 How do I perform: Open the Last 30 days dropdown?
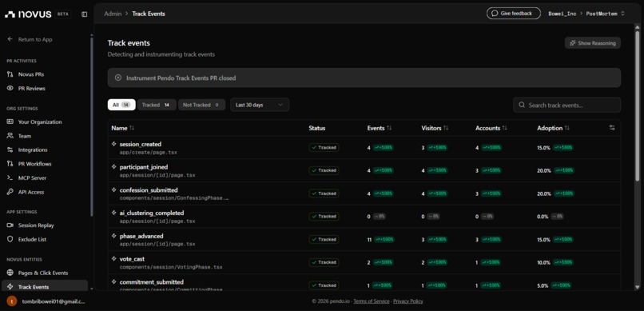coord(260,105)
